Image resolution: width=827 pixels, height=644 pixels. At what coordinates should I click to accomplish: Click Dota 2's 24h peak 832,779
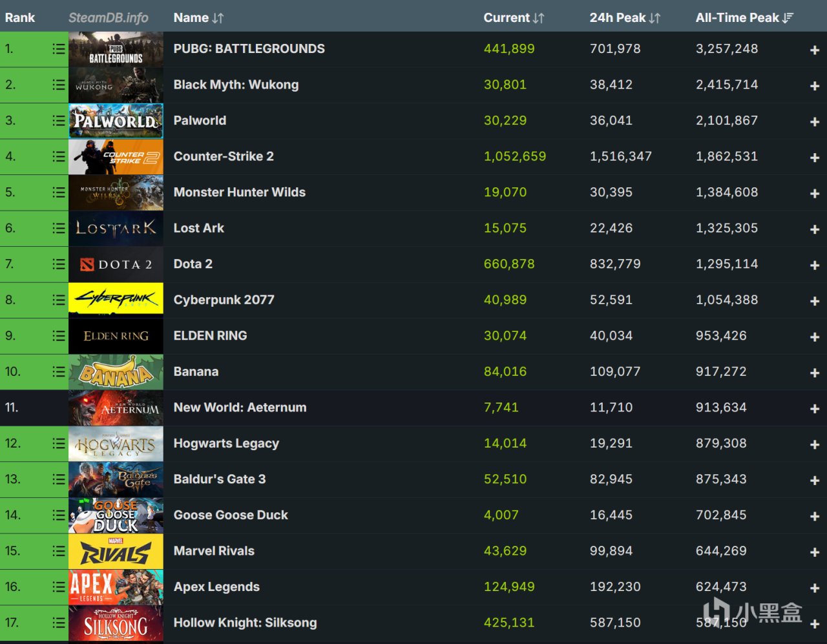point(615,264)
